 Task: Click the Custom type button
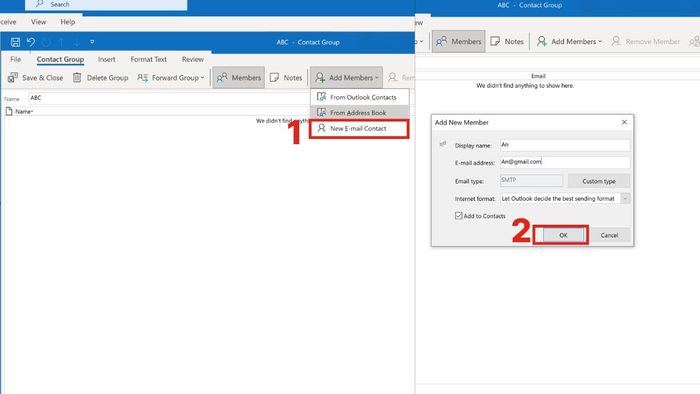pyautogui.click(x=599, y=181)
